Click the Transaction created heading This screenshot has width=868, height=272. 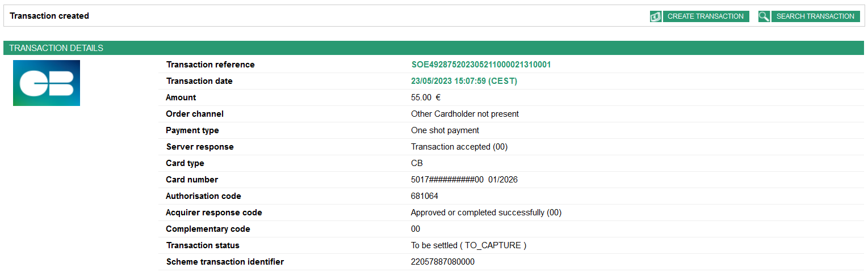49,16
